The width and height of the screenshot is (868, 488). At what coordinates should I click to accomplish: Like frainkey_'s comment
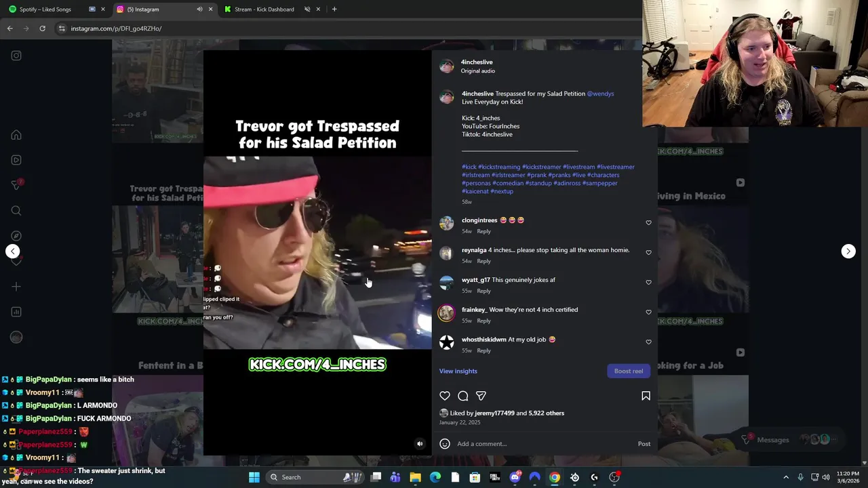648,312
